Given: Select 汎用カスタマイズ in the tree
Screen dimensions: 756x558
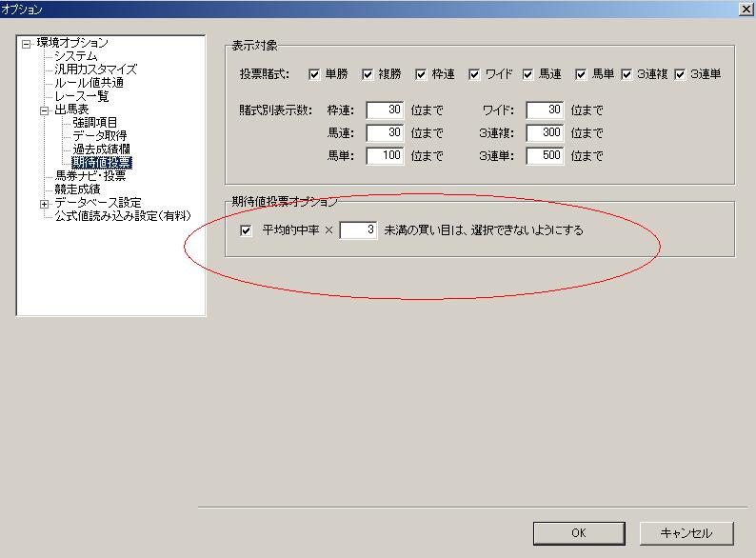Looking at the screenshot, I should [96, 70].
